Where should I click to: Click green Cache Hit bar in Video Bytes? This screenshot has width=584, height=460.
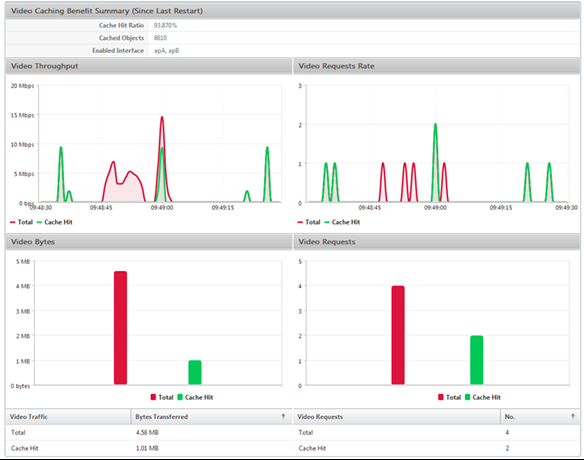click(x=195, y=372)
